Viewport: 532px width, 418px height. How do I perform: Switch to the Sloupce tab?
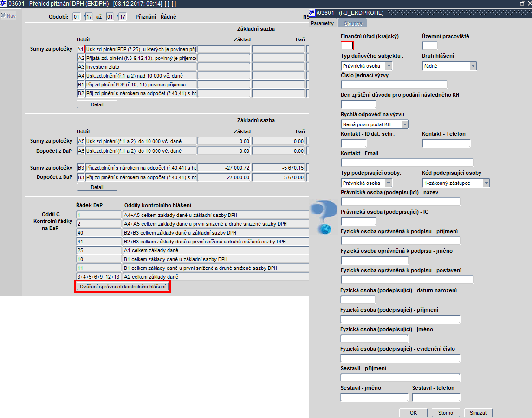[353, 23]
